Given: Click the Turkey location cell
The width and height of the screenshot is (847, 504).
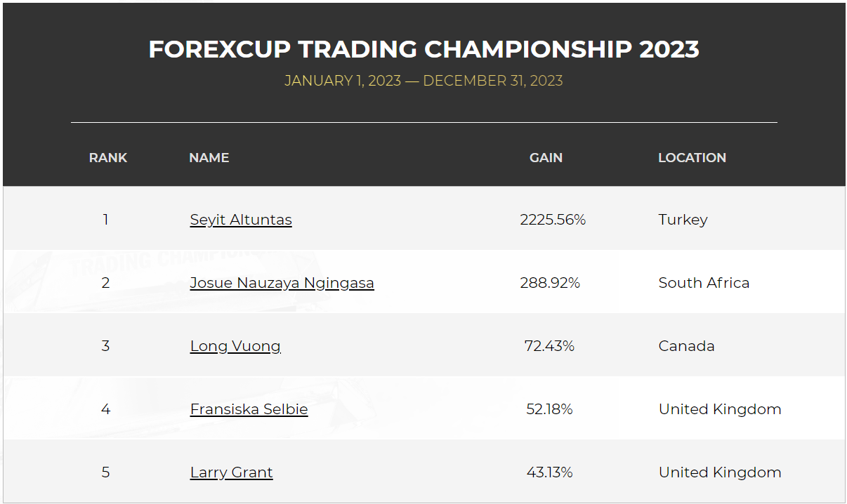Looking at the screenshot, I should (x=683, y=220).
